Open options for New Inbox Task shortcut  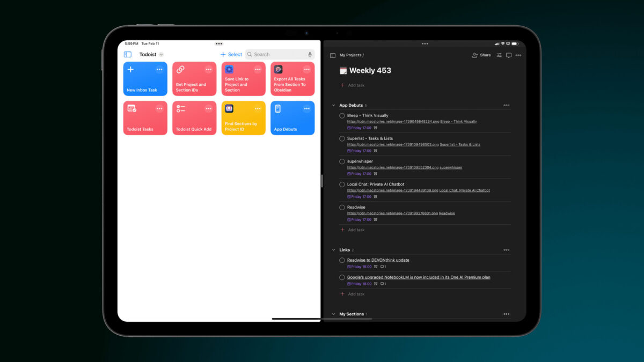pos(159,70)
